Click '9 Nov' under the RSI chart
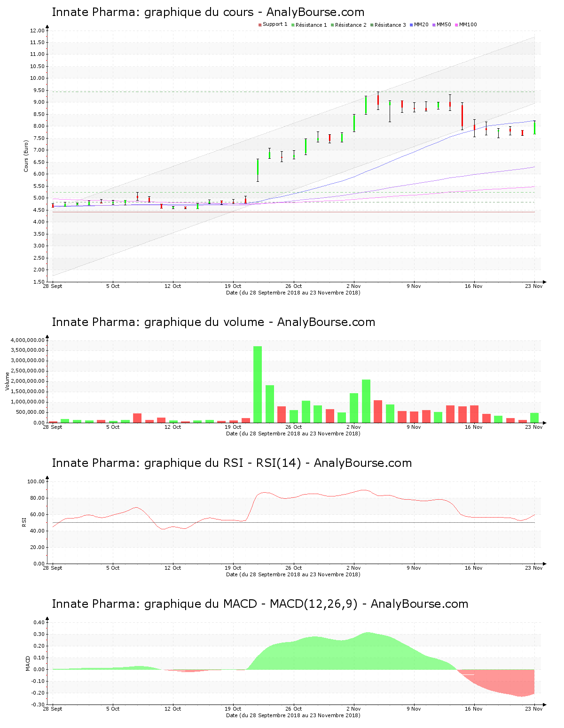 click(x=414, y=568)
